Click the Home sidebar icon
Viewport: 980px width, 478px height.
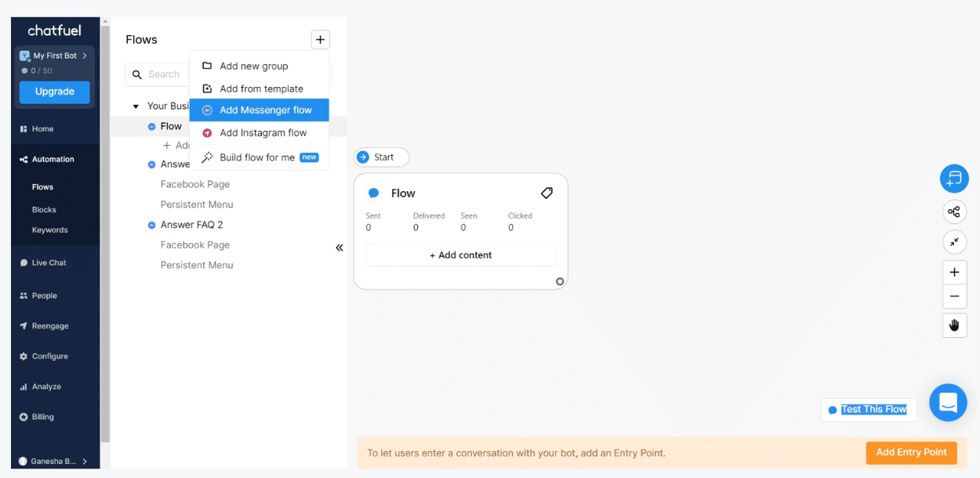(24, 129)
